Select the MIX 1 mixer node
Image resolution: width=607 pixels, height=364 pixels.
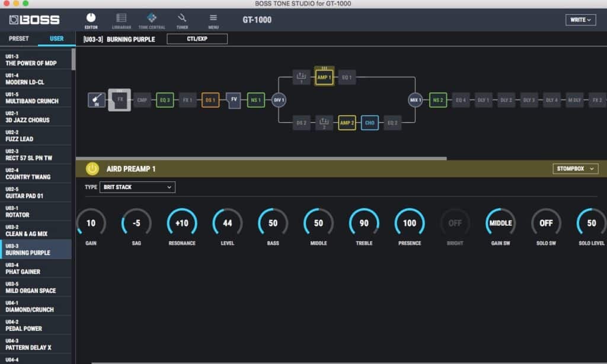click(x=416, y=100)
